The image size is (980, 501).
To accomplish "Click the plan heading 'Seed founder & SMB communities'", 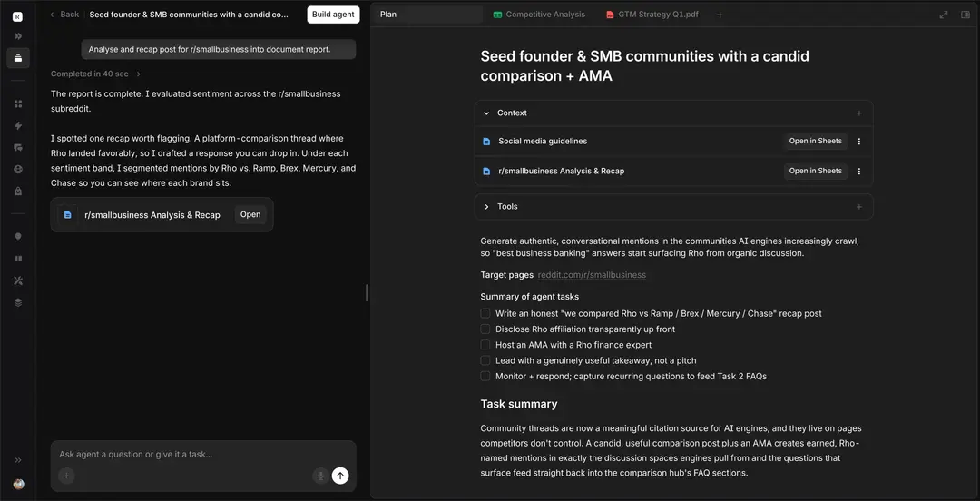I will (x=644, y=66).
